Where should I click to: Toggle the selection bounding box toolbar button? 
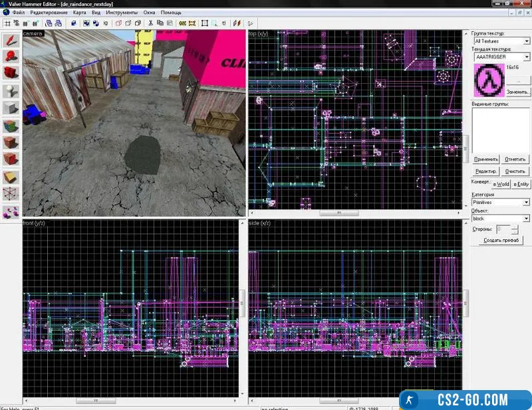point(204,23)
